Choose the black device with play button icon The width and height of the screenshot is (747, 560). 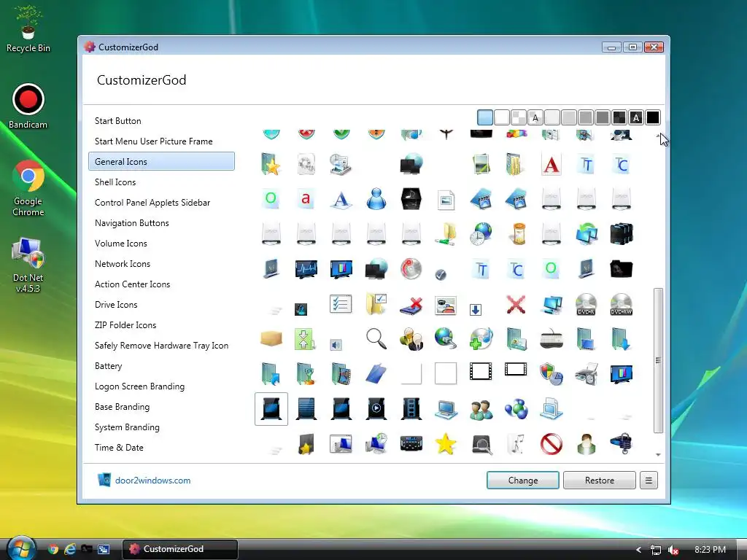coord(376,409)
